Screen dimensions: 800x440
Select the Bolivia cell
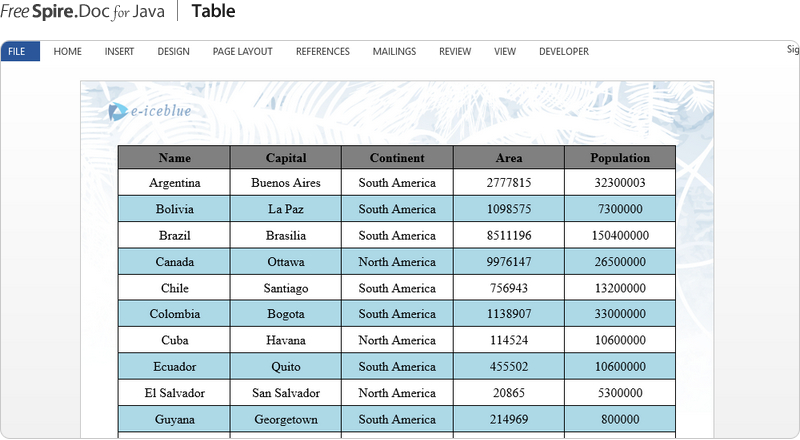(174, 209)
